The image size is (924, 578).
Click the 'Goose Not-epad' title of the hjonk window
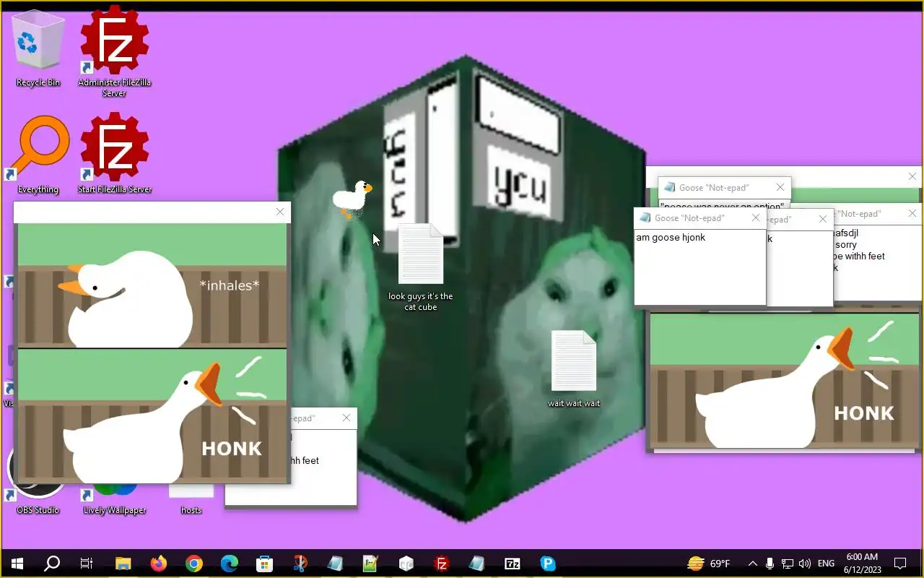(689, 218)
